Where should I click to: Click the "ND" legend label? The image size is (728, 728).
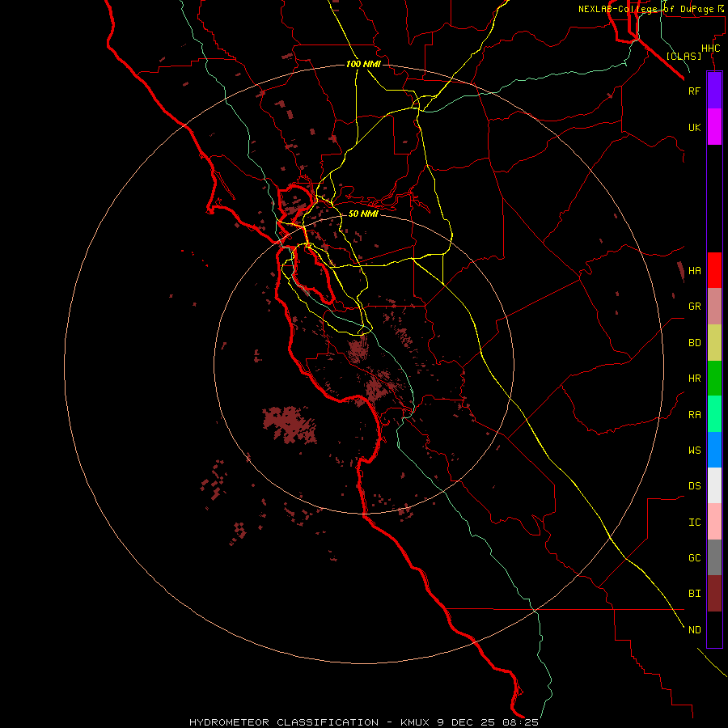click(x=694, y=630)
